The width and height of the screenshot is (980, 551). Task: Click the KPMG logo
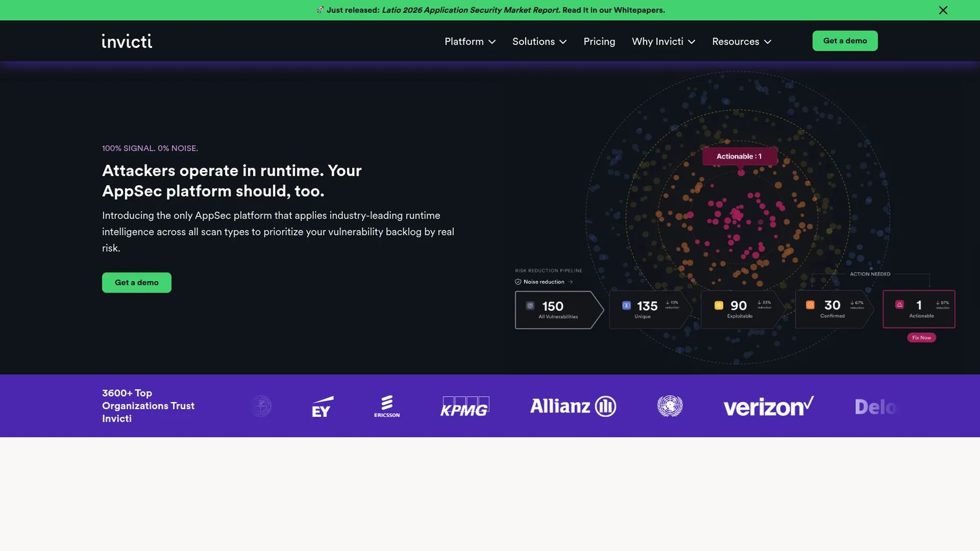(x=465, y=406)
